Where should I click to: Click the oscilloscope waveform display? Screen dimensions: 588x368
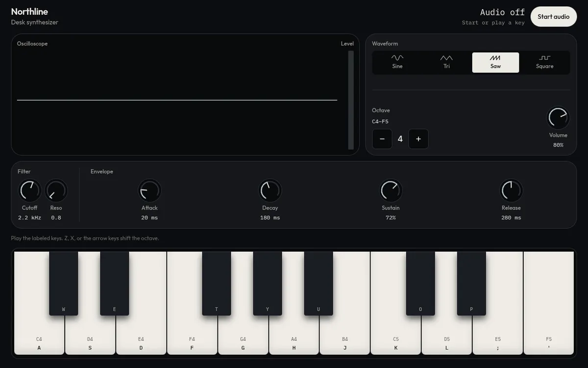coord(177,100)
